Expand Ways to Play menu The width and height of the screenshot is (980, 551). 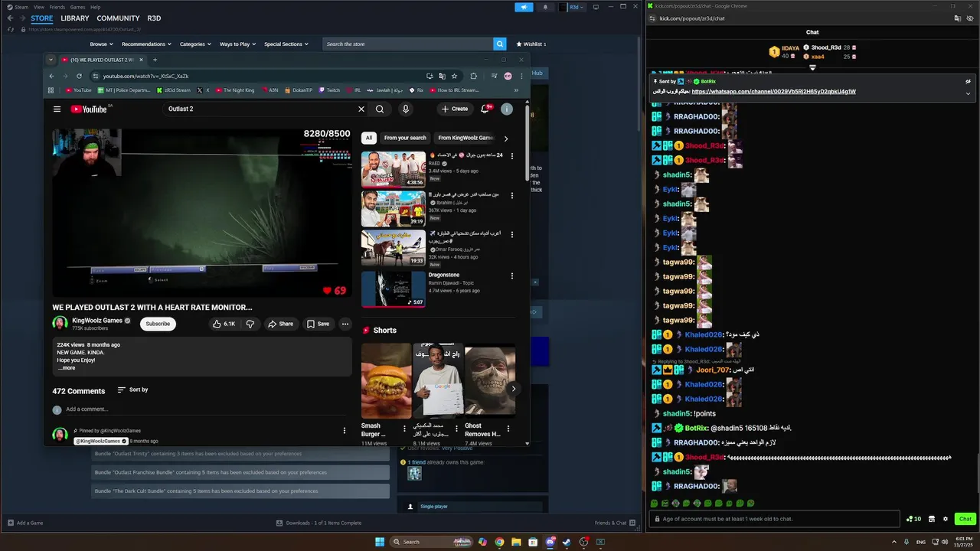237,44
